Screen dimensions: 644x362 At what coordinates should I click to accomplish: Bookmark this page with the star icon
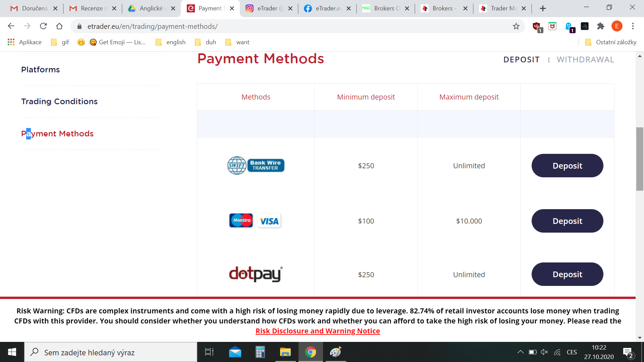[x=516, y=26]
